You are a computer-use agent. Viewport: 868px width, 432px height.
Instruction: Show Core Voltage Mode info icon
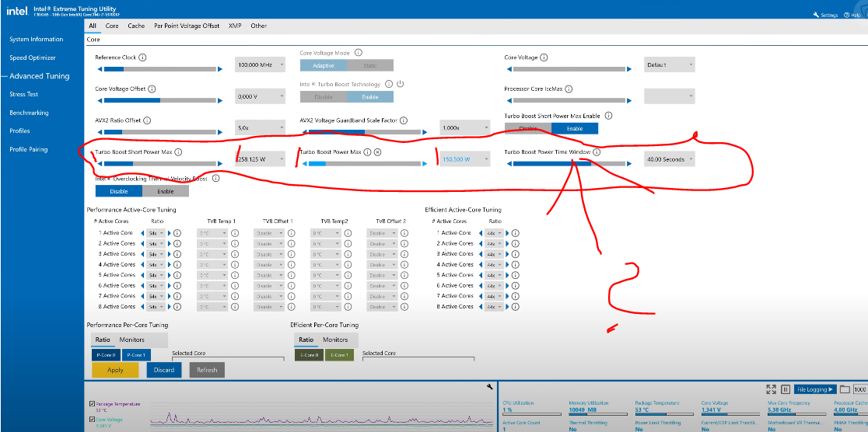[x=358, y=53]
